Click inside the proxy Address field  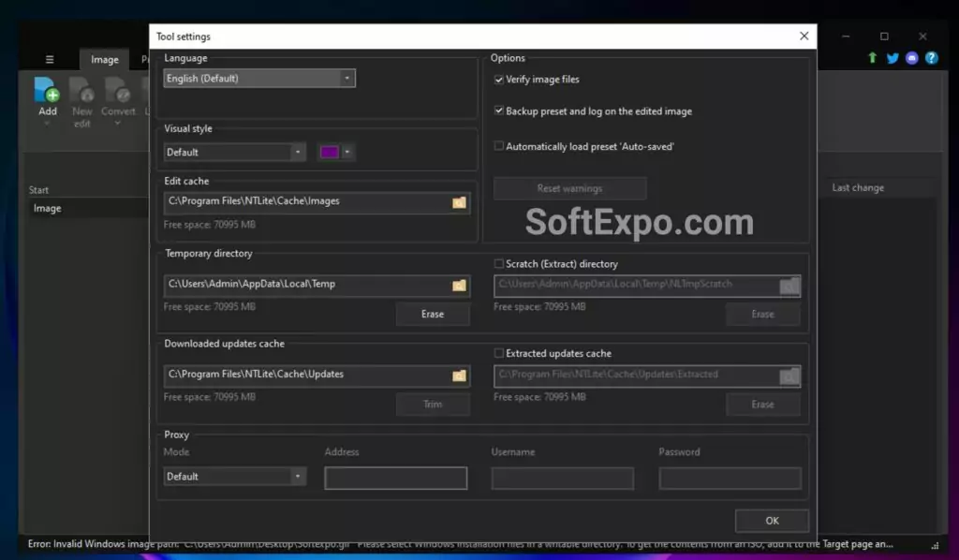click(x=395, y=478)
